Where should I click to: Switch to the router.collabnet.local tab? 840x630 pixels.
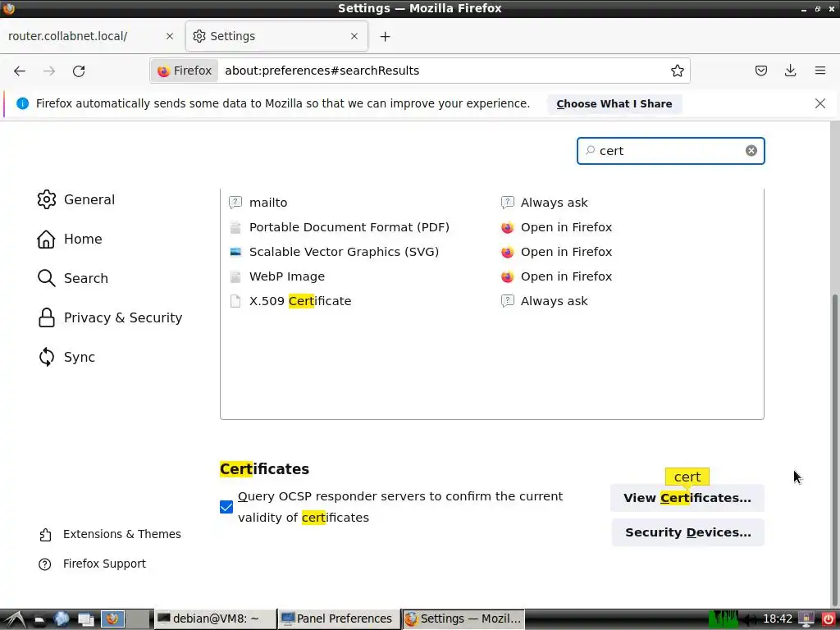pyautogui.click(x=91, y=36)
